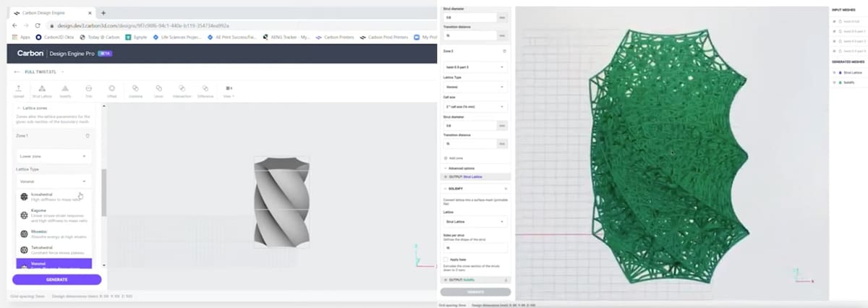Image resolution: width=868 pixels, height=308 pixels.
Task: Open the Voronoi lattice type dropdown in Zone 1
Action: point(54,181)
